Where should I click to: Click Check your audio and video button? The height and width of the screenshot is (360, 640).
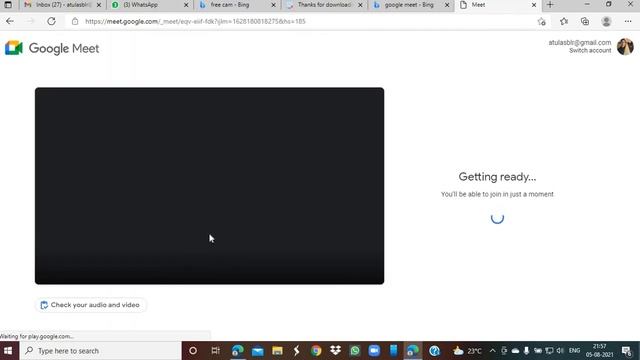(90, 305)
